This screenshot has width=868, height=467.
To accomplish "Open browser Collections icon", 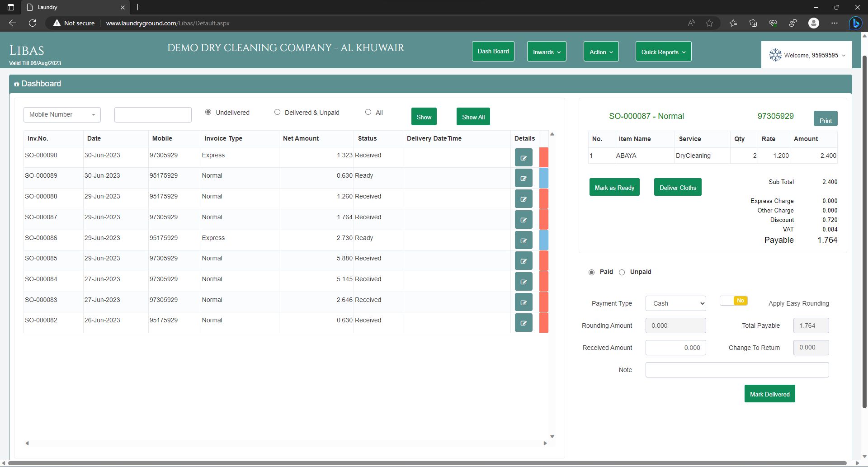I will pos(753,23).
